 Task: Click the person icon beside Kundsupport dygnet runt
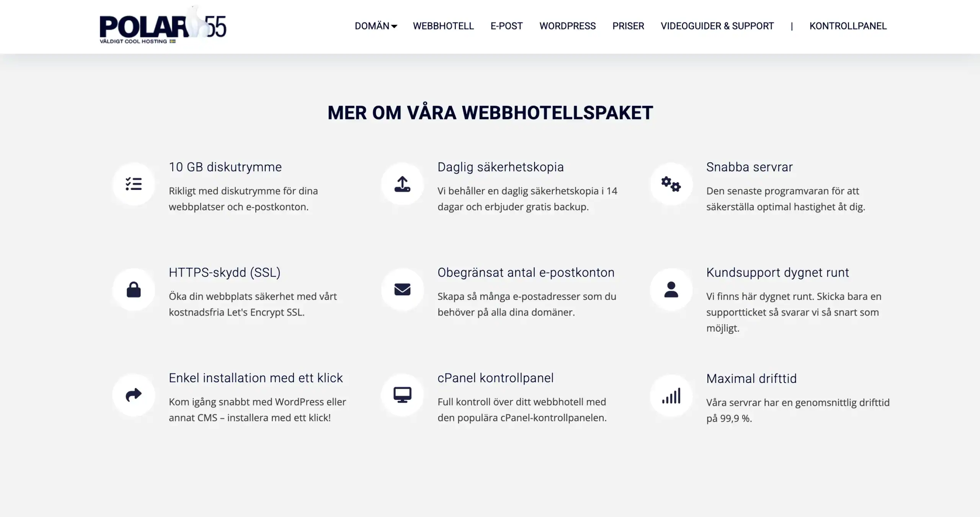click(x=671, y=290)
